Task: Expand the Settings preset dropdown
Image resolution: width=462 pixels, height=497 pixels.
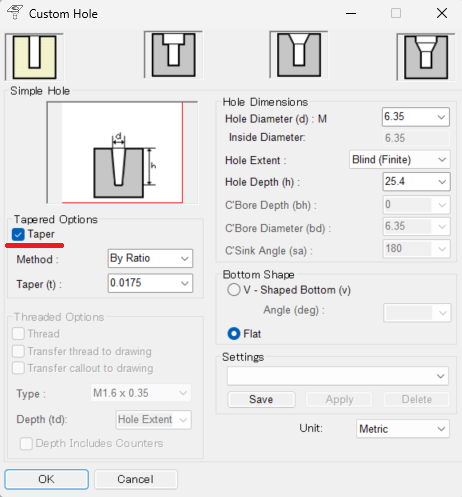Action: 338,376
